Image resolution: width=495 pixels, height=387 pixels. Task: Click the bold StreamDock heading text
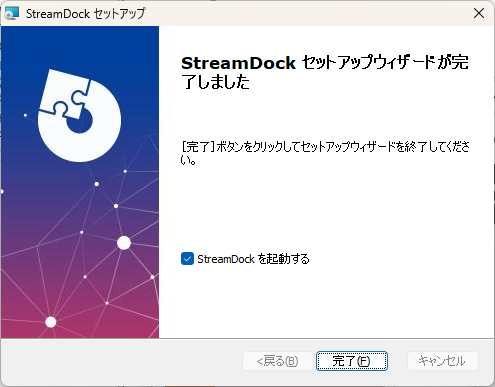tap(238, 63)
